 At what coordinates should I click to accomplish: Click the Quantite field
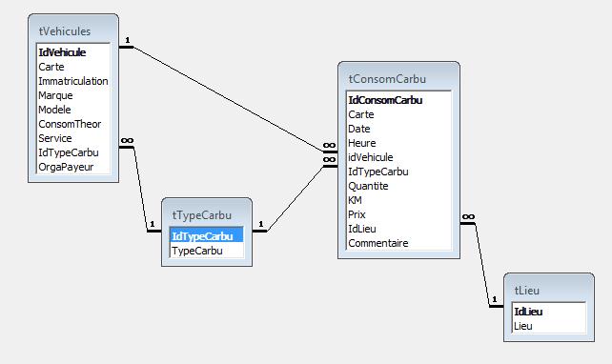[398, 186]
